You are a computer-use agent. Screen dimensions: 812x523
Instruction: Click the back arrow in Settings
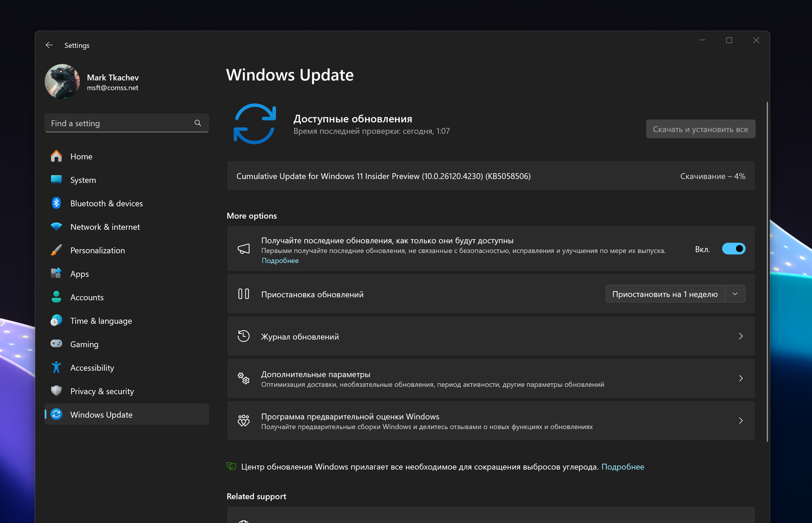(49, 45)
